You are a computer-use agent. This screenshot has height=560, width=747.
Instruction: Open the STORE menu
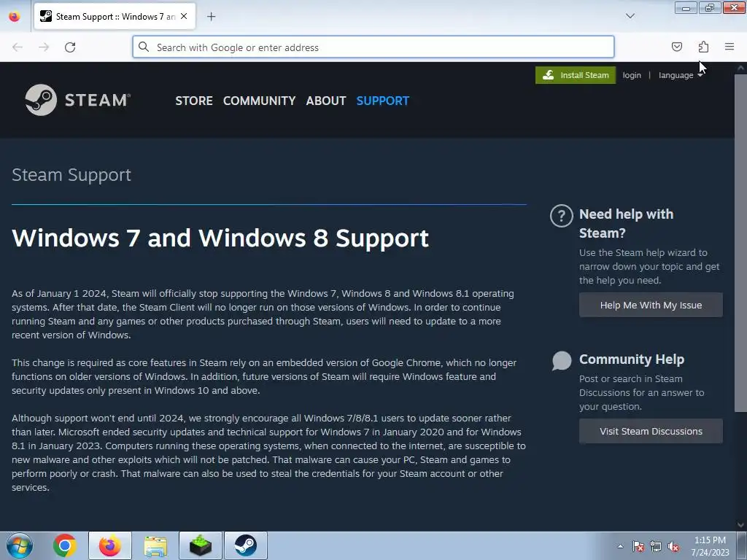(x=194, y=101)
